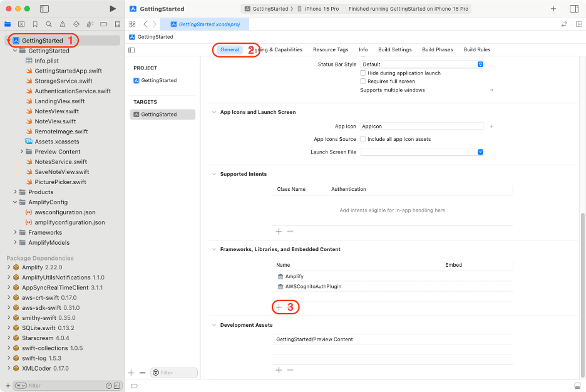Viewport: 586px width, 392px height.
Task: Collapse the Supported Intents section
Action: pos(214,174)
